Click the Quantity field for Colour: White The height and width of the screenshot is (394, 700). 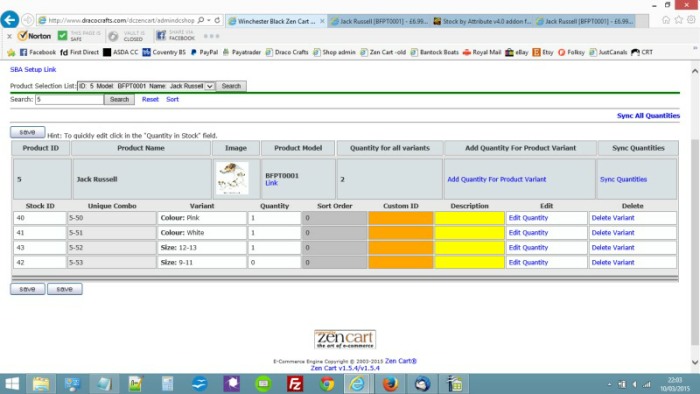tap(274, 232)
